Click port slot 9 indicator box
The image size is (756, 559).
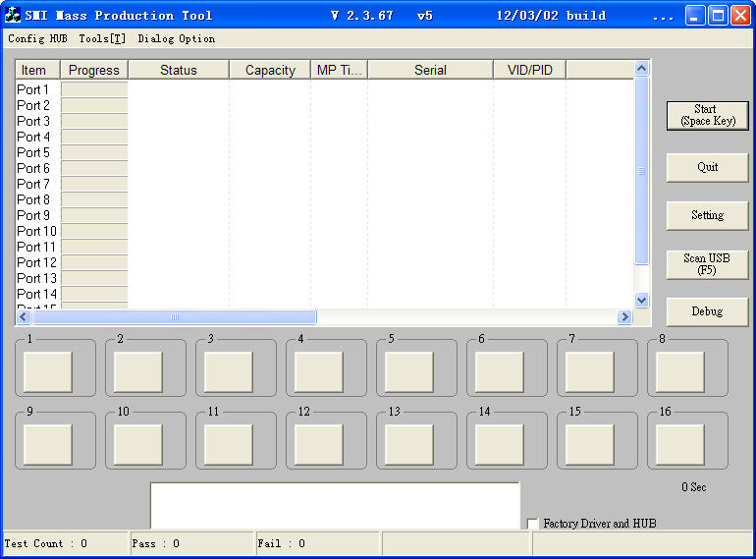48,444
